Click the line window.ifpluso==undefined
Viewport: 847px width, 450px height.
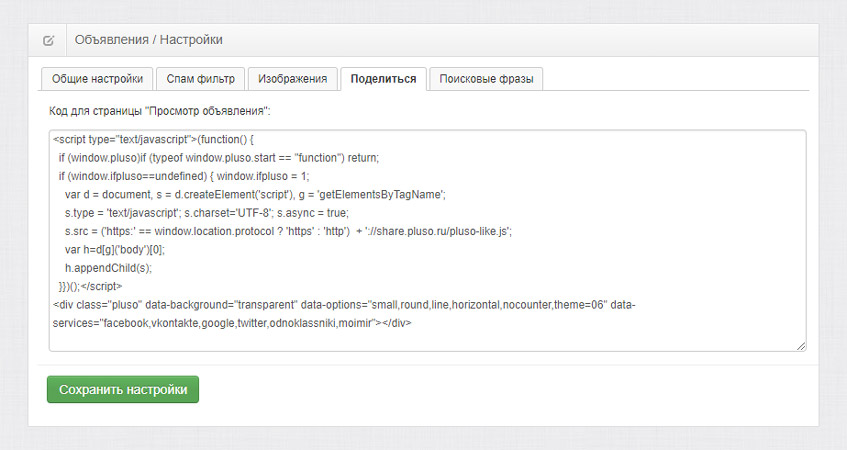click(184, 176)
